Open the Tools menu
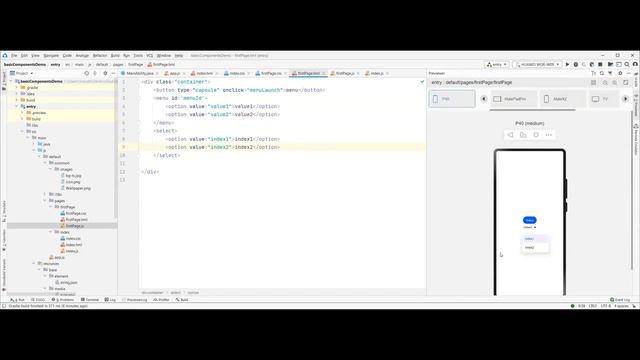The height and width of the screenshot is (360, 640). tap(138, 56)
